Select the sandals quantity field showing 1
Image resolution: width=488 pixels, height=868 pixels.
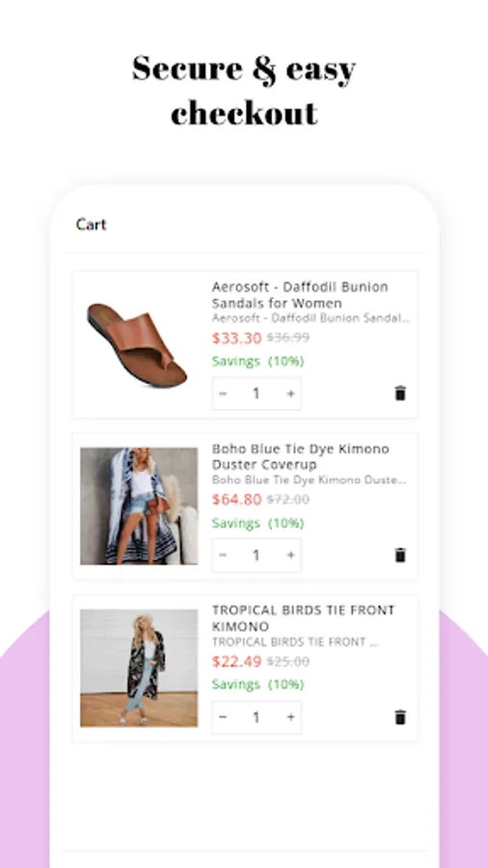[x=257, y=393]
